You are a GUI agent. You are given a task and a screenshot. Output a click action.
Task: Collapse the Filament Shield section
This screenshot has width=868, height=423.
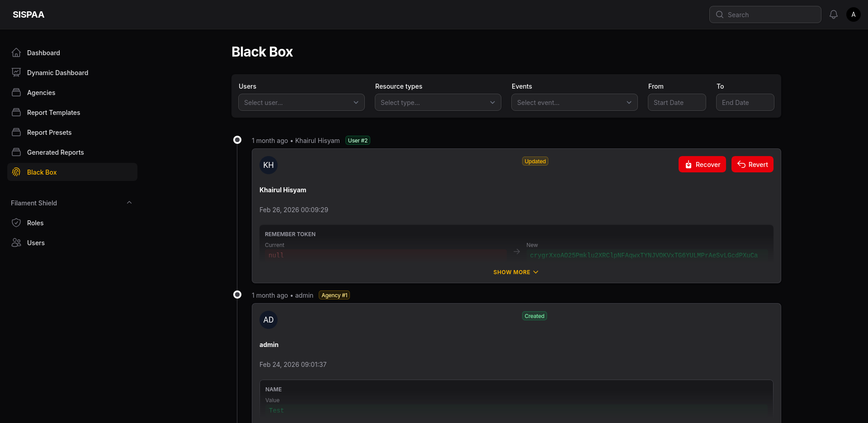(129, 202)
